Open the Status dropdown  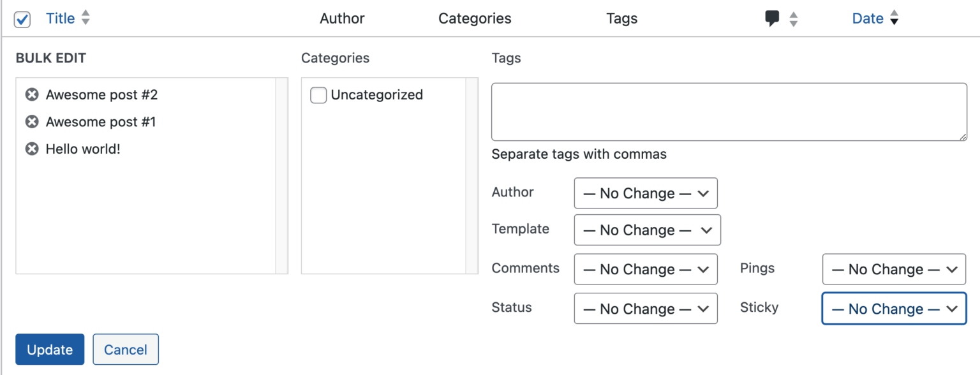click(x=645, y=308)
